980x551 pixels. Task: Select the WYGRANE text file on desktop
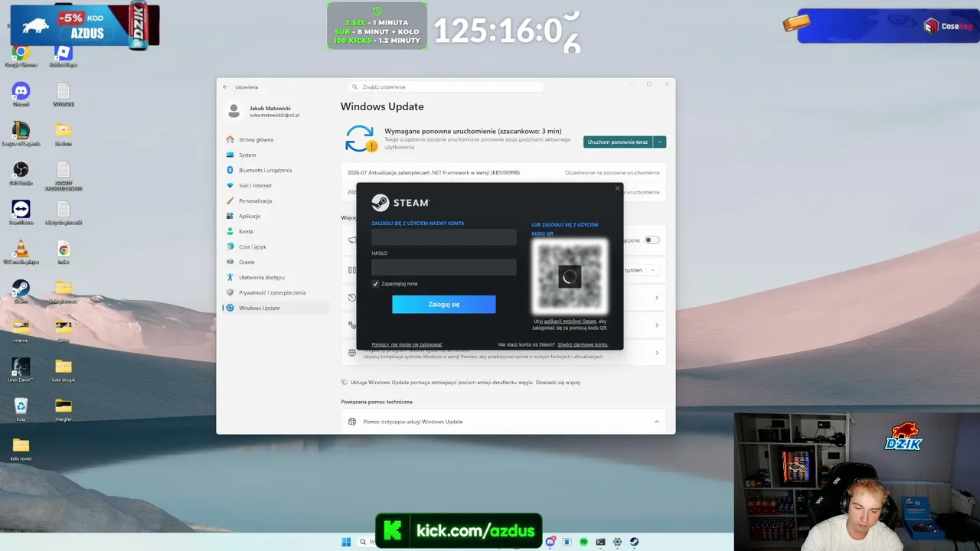[x=64, y=94]
